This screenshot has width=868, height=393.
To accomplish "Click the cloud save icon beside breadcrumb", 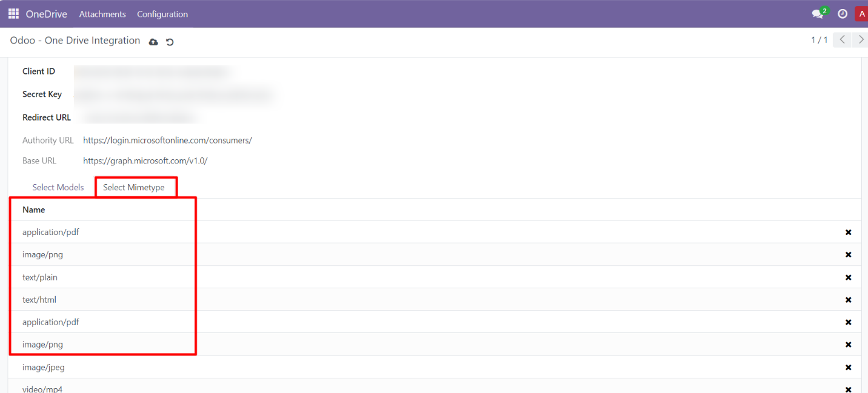I will [153, 41].
